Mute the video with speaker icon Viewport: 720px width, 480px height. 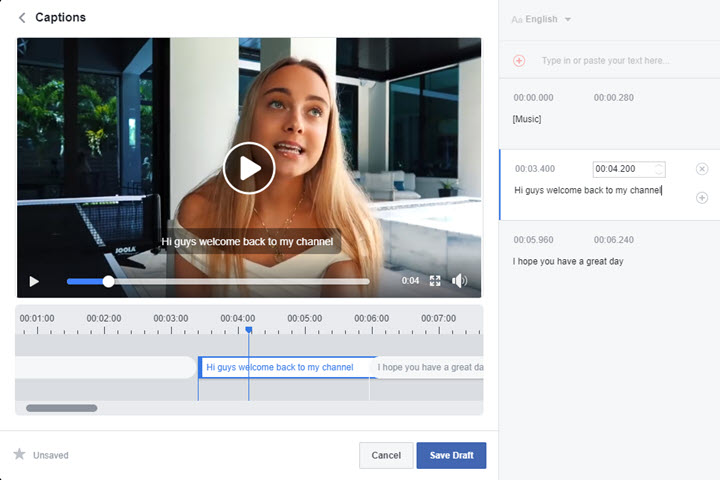[x=459, y=281]
